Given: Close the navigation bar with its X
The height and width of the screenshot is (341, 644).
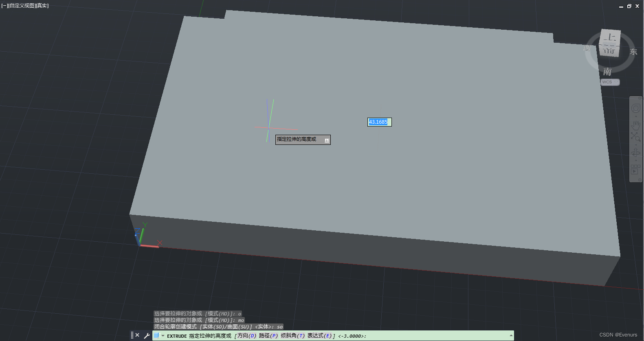Looking at the screenshot, I should click(x=640, y=98).
